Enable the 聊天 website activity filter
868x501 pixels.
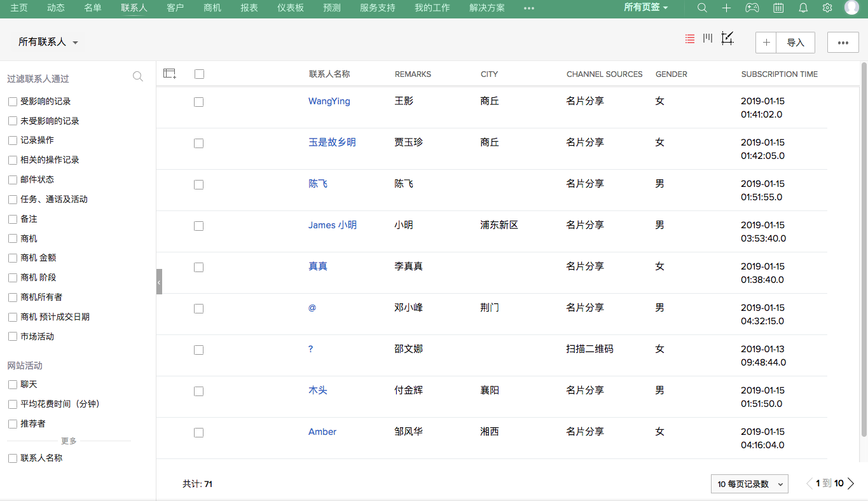click(11, 384)
